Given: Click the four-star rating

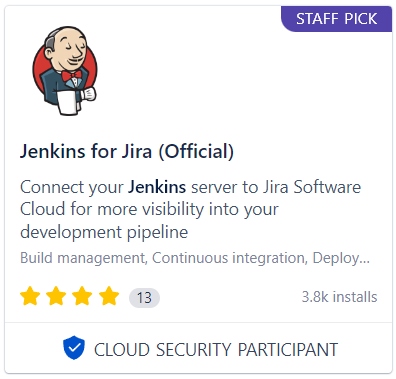Looking at the screenshot, I should tap(70, 296).
